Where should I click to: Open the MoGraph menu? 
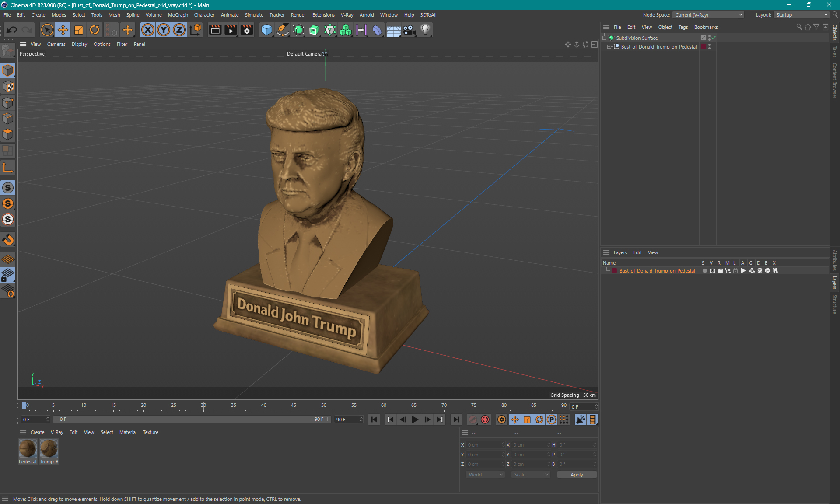pyautogui.click(x=178, y=15)
